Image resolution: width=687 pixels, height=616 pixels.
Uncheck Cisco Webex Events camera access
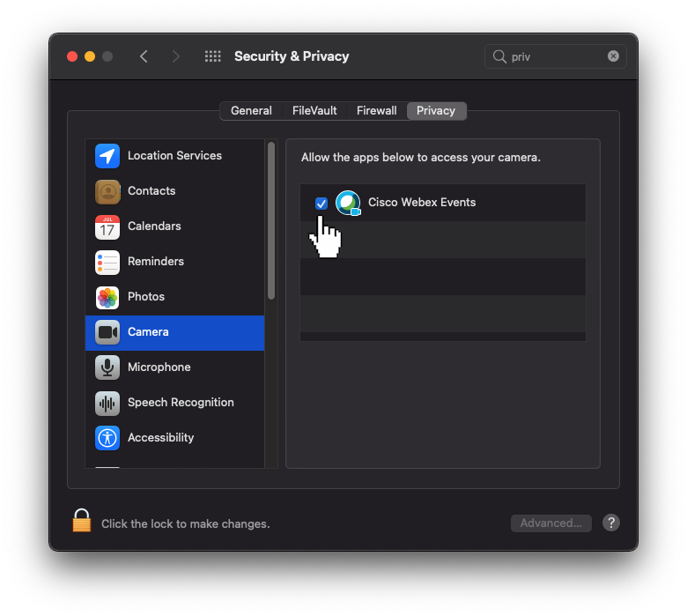coord(321,204)
